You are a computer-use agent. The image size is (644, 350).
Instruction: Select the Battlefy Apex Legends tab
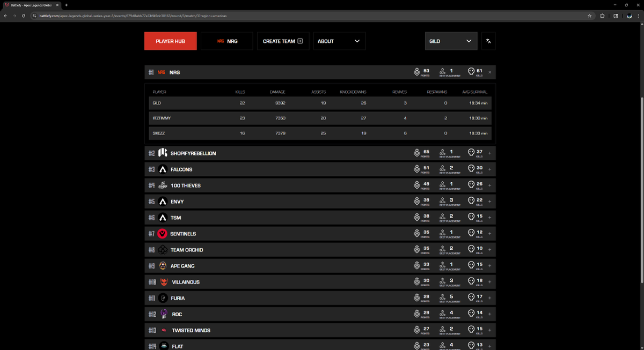31,5
